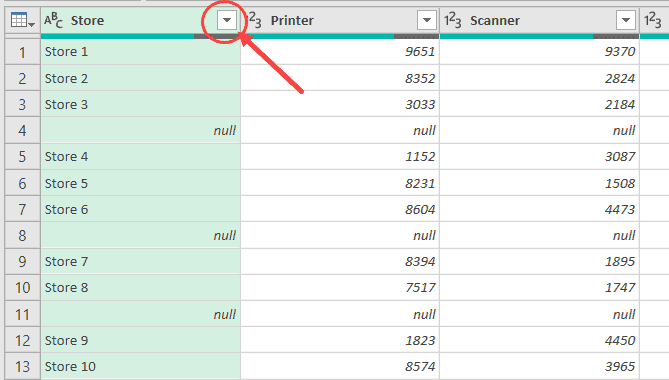Click Printer value 1152
The image size is (669, 380).
[x=340, y=157]
